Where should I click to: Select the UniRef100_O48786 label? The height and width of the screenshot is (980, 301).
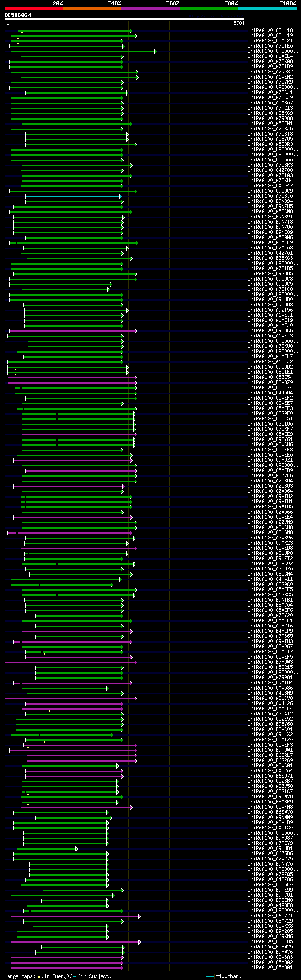[x=270, y=880]
